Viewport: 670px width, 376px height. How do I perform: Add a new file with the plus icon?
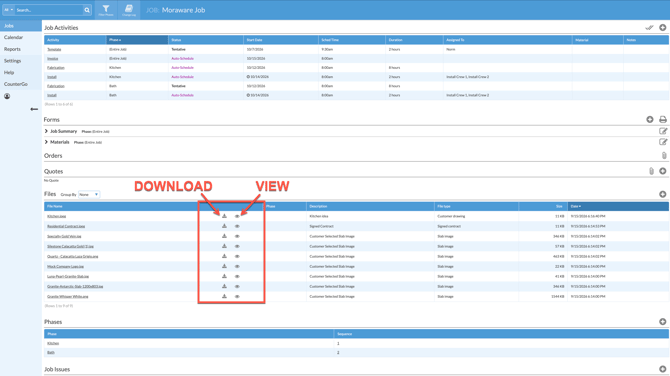(662, 194)
